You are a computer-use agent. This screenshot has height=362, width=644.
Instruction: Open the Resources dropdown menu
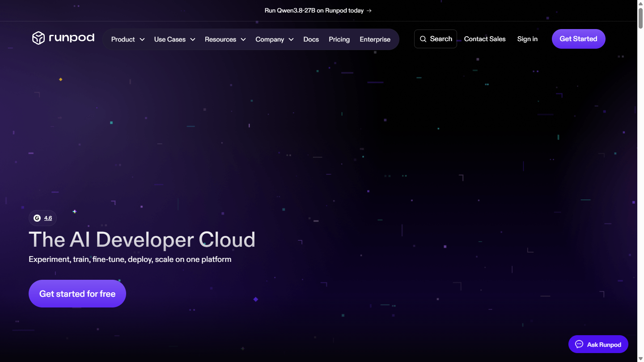[x=225, y=39]
